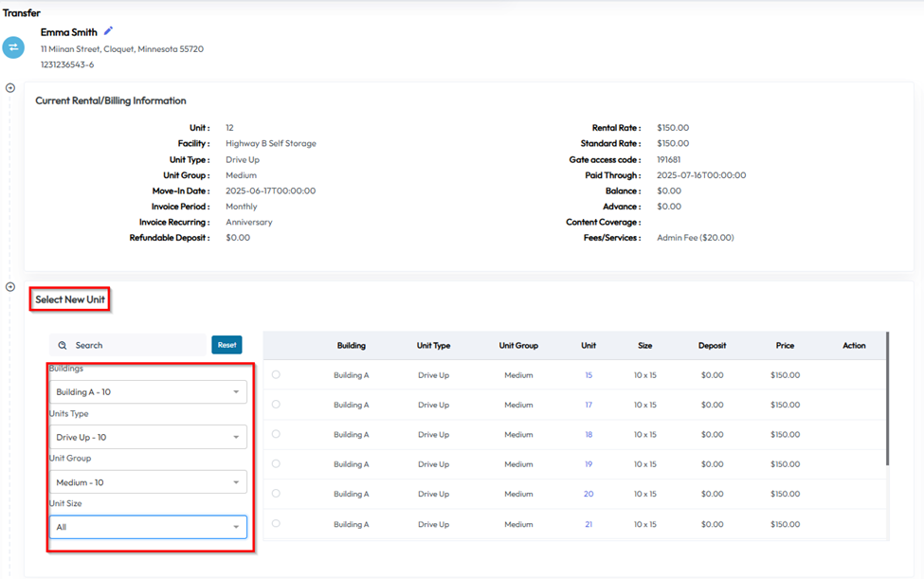Open the unit 20 link
The width and height of the screenshot is (924, 579).
pyautogui.click(x=589, y=495)
